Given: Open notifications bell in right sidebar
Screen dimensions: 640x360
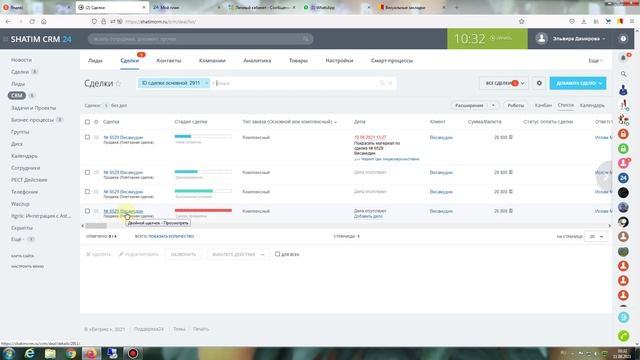Looking at the screenshot, I should pyautogui.click(x=623, y=58).
